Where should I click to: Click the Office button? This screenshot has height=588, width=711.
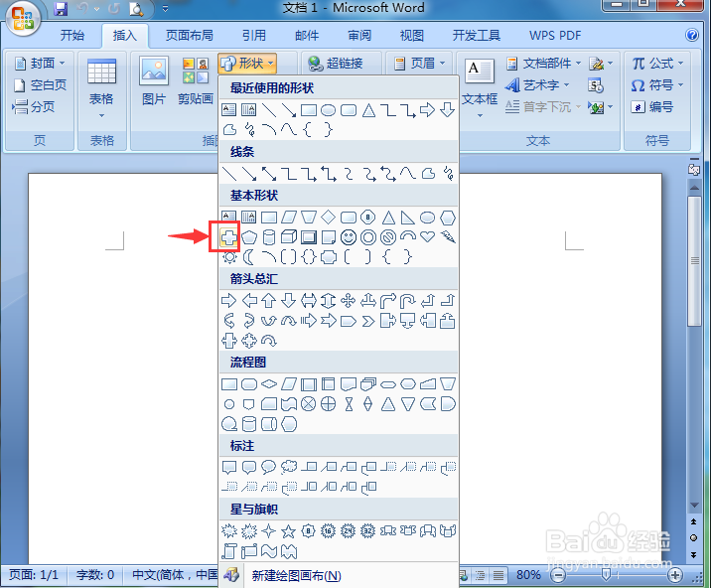pyautogui.click(x=23, y=19)
